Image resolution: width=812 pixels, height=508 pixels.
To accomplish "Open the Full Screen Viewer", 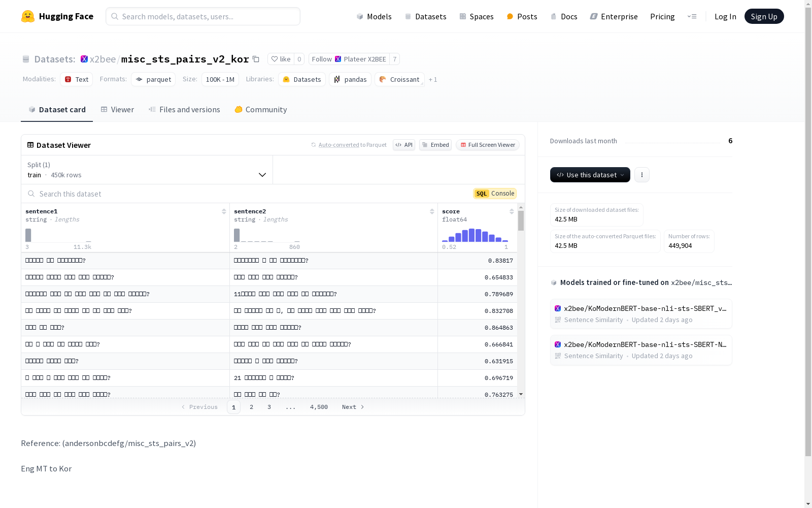I will tap(488, 145).
